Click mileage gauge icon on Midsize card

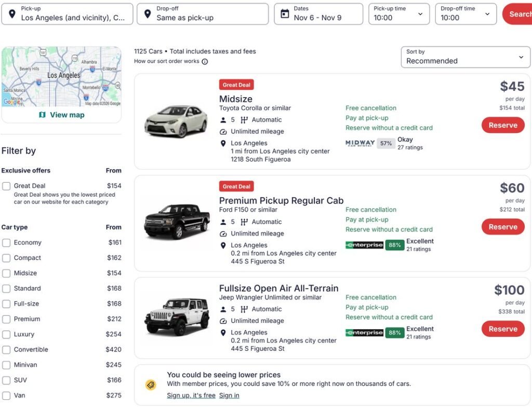coord(223,131)
